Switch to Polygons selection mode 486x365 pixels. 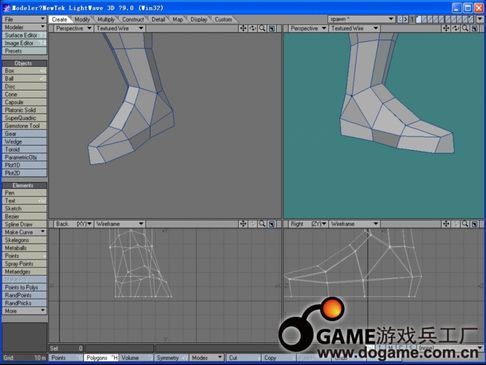click(101, 358)
